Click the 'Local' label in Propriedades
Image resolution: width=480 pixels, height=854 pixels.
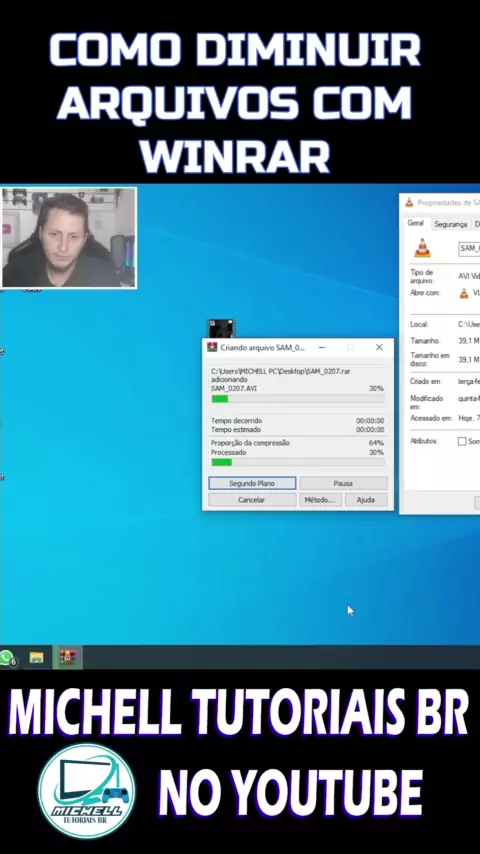coord(418,324)
